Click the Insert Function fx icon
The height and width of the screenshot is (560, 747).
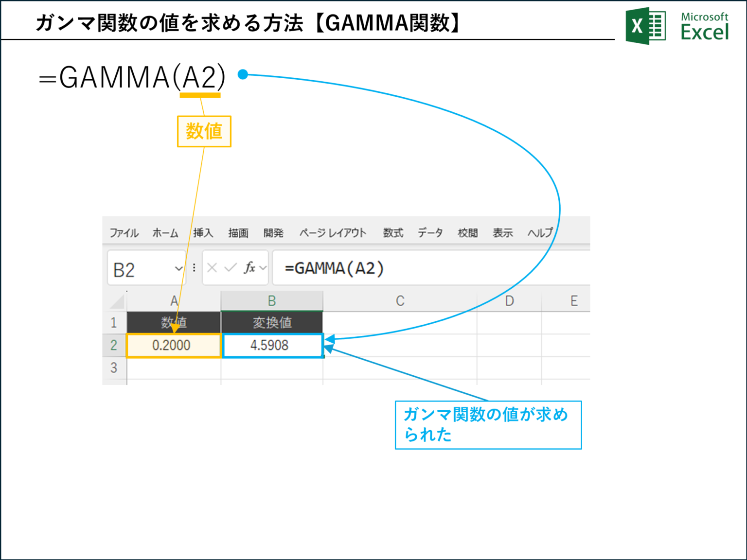251,268
